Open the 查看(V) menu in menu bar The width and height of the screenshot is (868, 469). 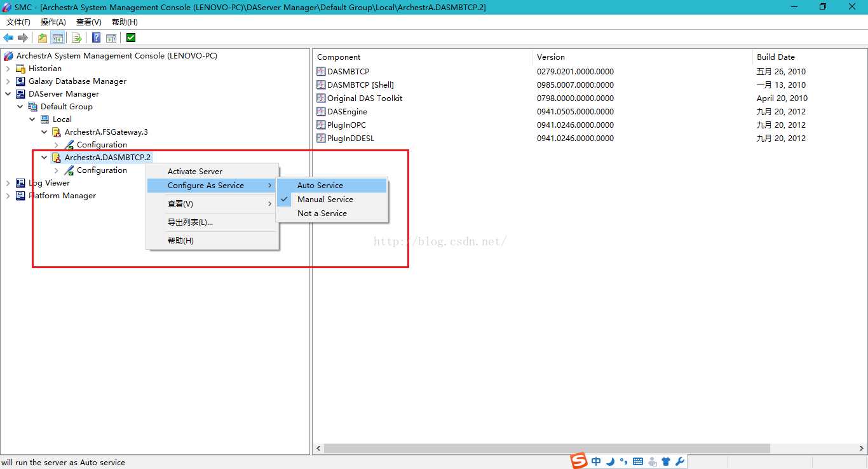click(x=89, y=22)
